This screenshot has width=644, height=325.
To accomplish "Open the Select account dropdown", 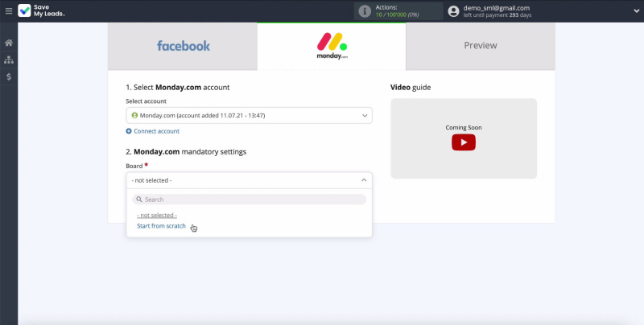I will (x=249, y=115).
